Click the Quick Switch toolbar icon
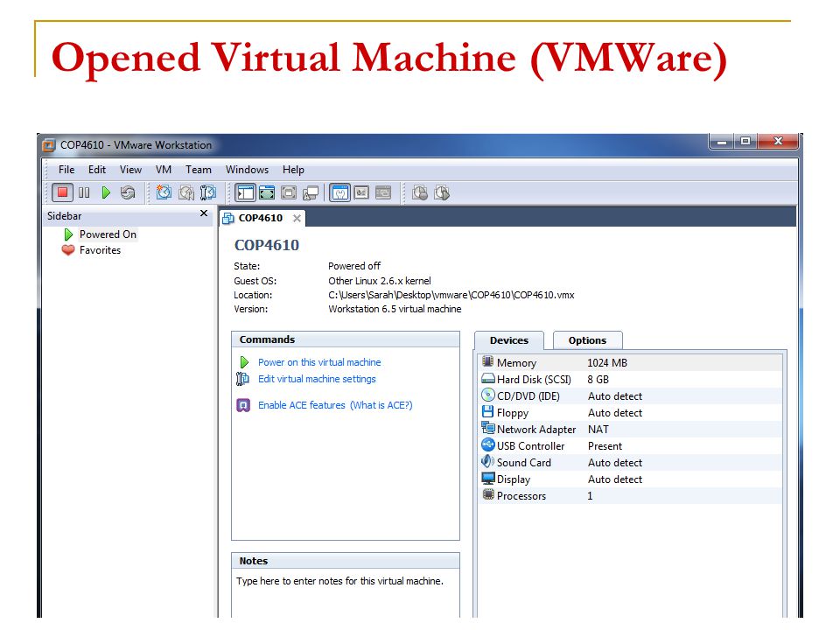Viewport: 840px width, 630px height. pyautogui.click(x=267, y=192)
